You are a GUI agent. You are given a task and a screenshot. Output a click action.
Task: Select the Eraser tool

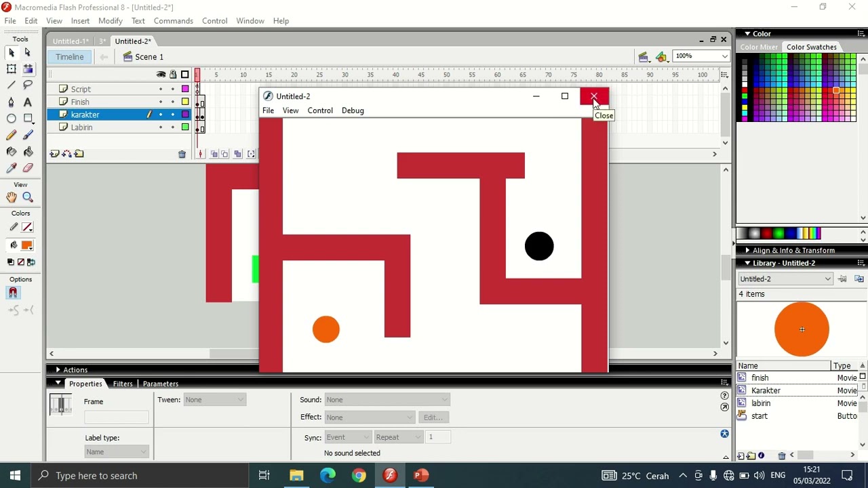click(x=28, y=168)
